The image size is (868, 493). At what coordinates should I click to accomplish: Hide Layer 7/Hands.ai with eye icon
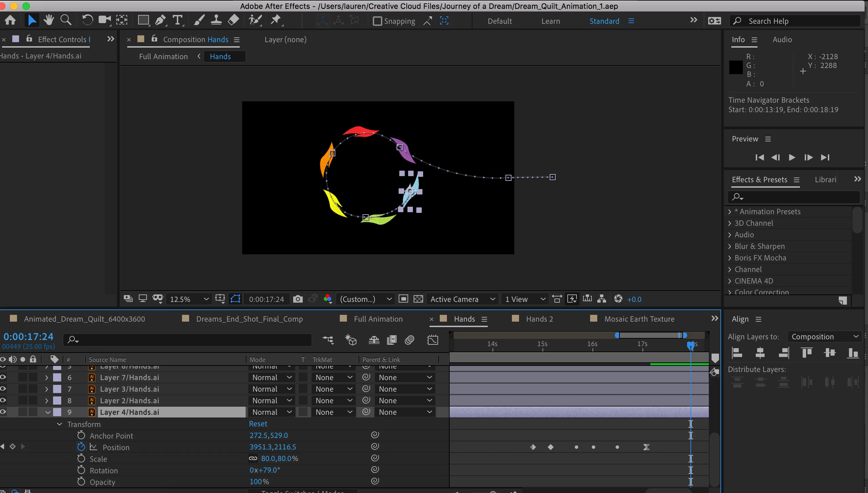pos(3,377)
